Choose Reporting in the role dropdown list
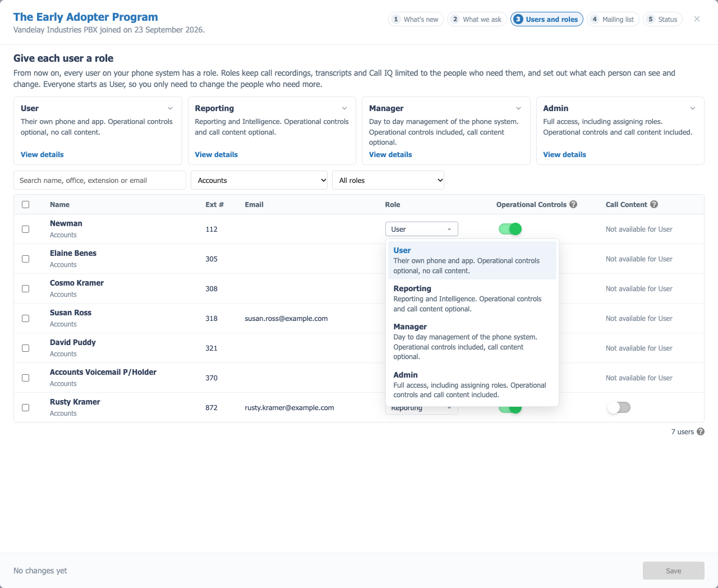This screenshot has height=588, width=718. point(472,298)
